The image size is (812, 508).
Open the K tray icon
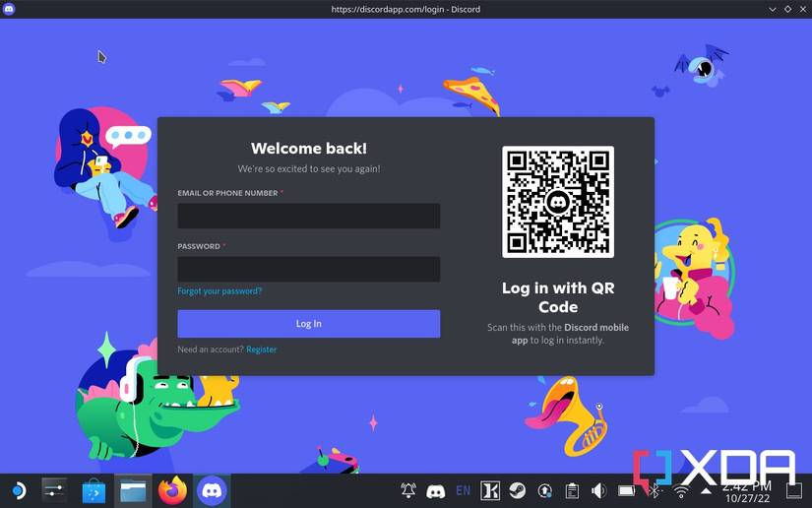tap(490, 490)
